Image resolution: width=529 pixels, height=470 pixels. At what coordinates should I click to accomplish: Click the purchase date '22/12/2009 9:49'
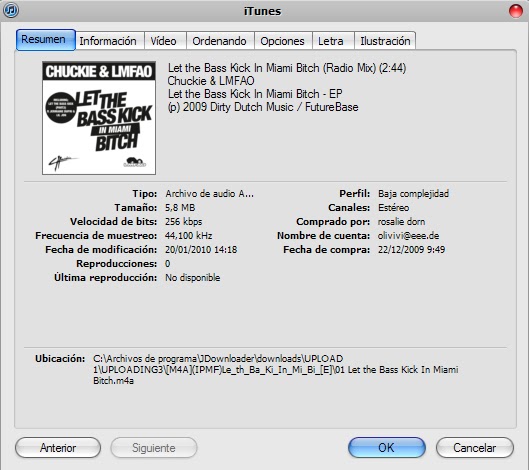[x=411, y=250]
